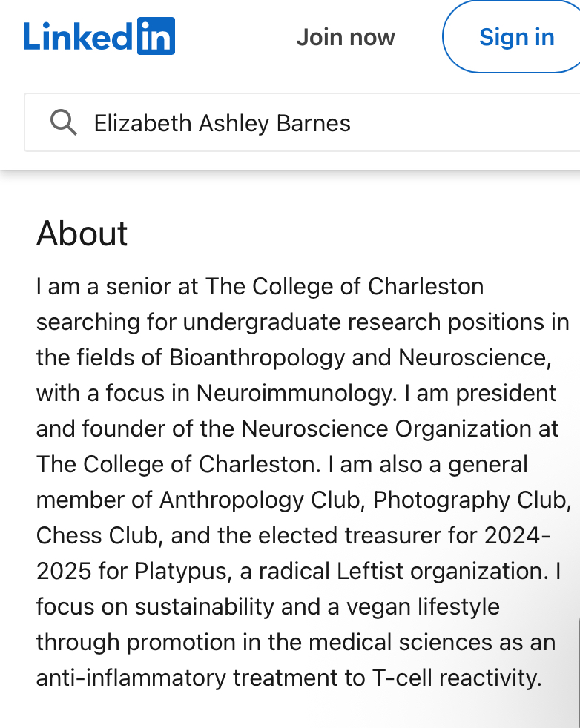
Task: Click the word "Barnes" in the search box
Action: (x=314, y=124)
